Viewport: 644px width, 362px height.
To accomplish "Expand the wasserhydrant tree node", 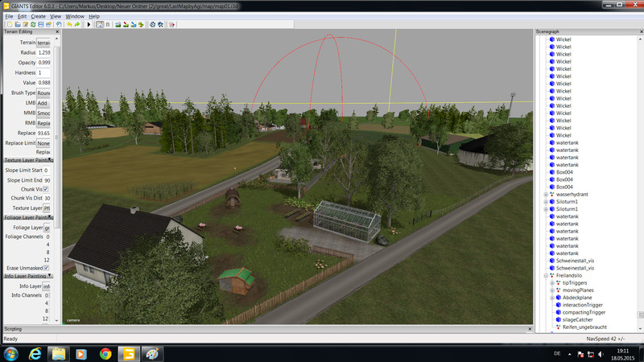I will coord(546,194).
